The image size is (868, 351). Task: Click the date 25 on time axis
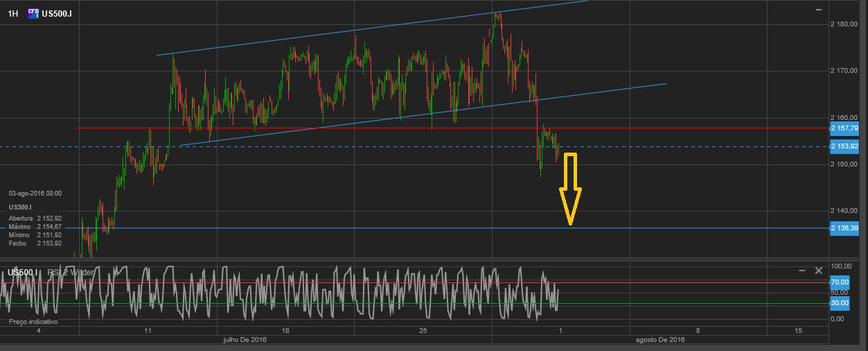point(424,331)
